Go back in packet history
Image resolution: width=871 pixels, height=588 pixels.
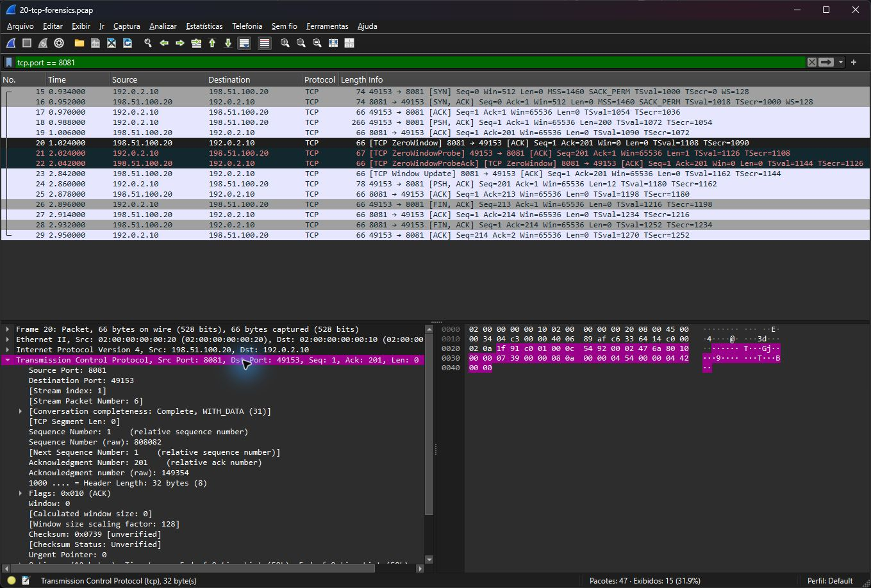pyautogui.click(x=164, y=43)
